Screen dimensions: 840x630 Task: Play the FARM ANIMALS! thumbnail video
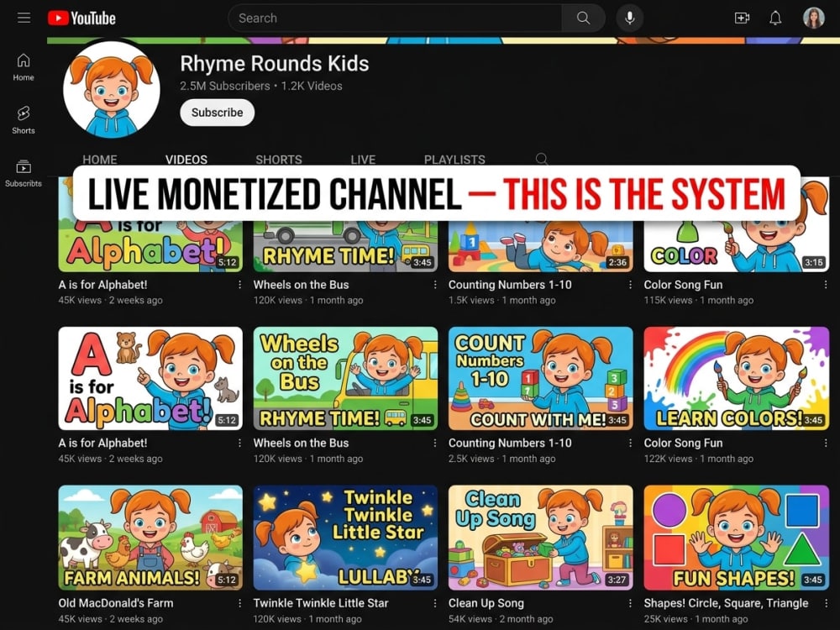(x=150, y=538)
